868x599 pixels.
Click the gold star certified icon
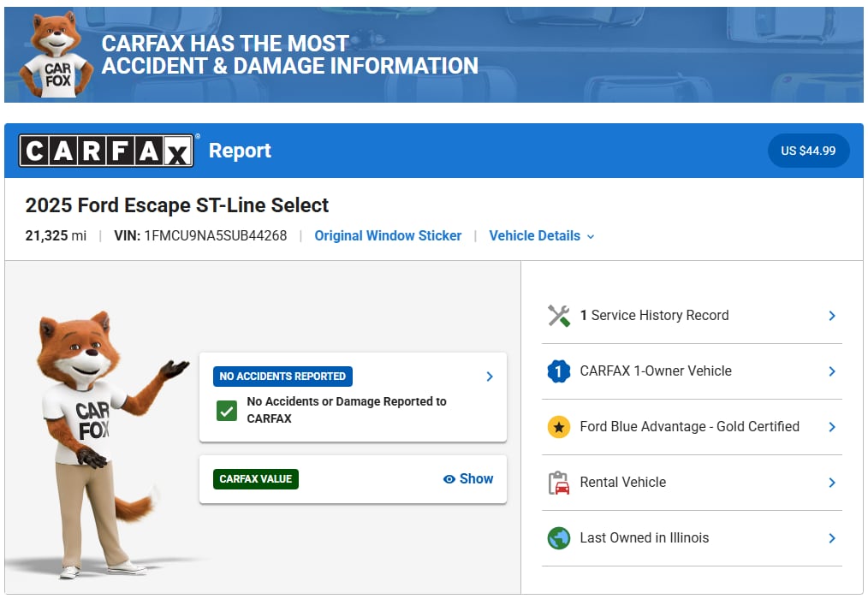pyautogui.click(x=559, y=427)
